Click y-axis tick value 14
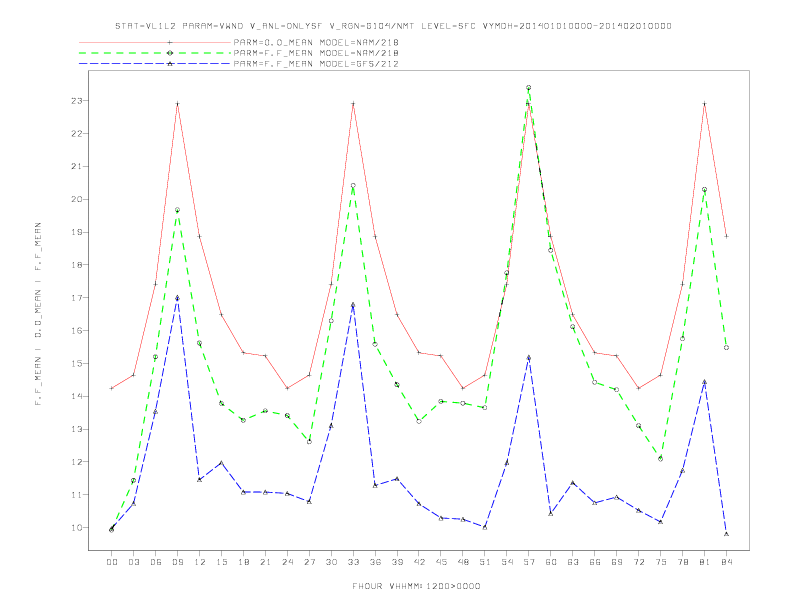The height and width of the screenshot is (612, 792). pyautogui.click(x=76, y=396)
